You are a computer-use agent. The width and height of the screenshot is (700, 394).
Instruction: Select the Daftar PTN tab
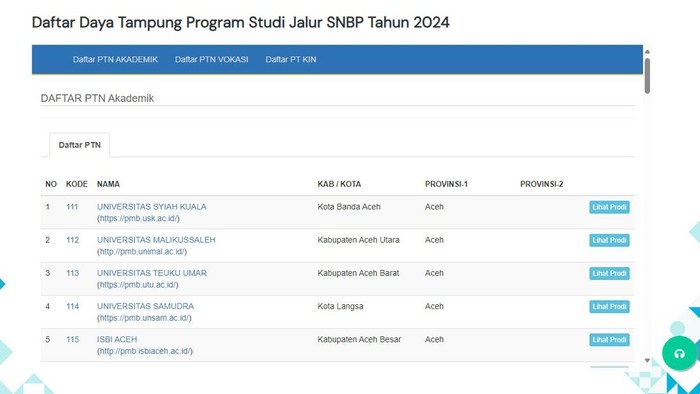79,145
